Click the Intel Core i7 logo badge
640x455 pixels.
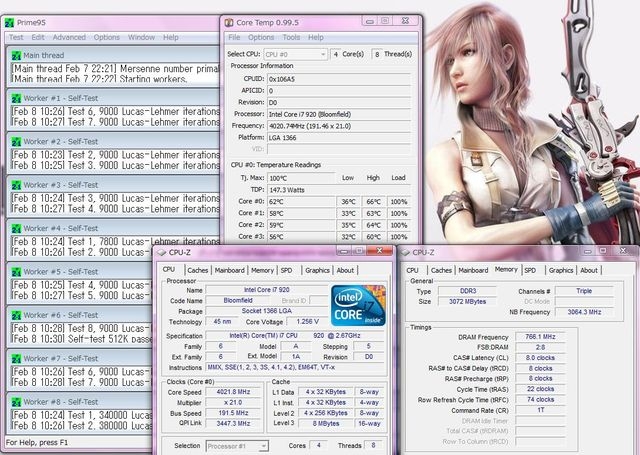(358, 306)
